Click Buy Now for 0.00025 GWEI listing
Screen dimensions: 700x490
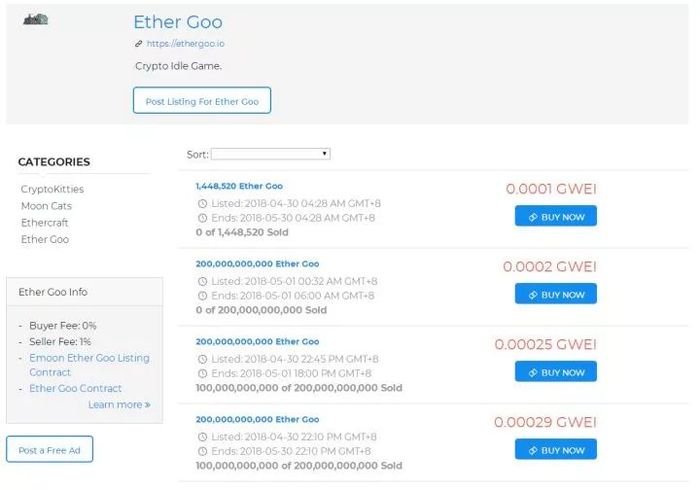pyautogui.click(x=556, y=373)
